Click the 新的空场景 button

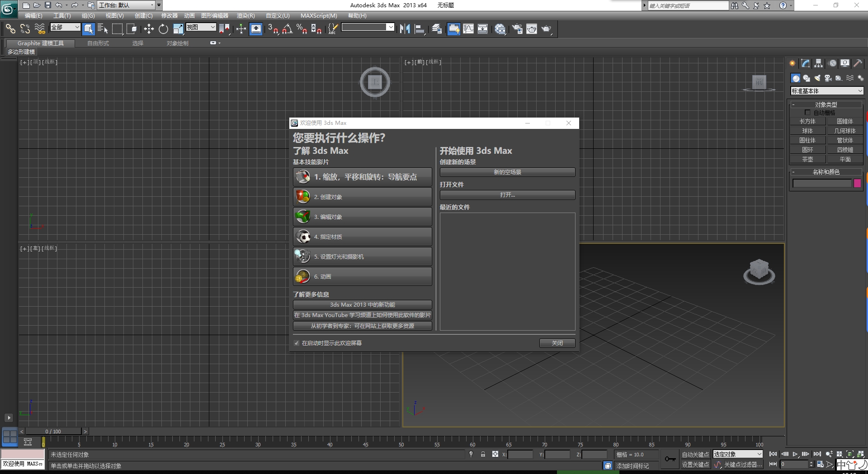coord(507,172)
